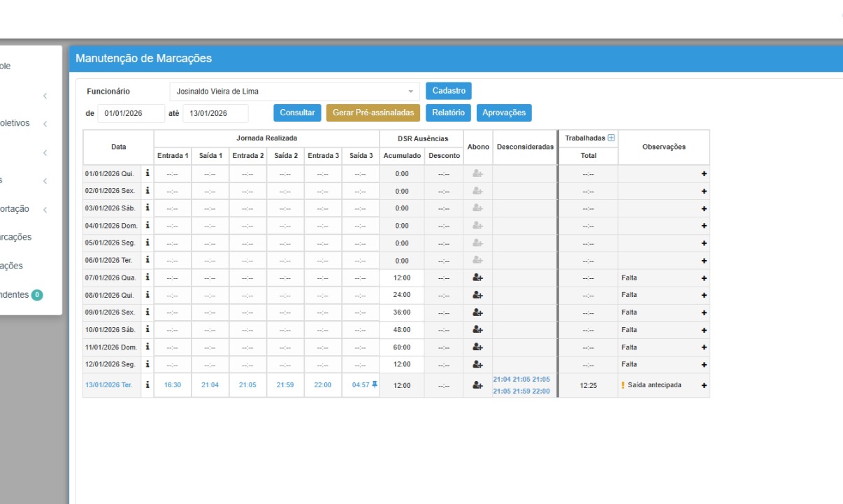
Task: Add observation on 12/01/2026 Seg. row
Action: tap(704, 365)
